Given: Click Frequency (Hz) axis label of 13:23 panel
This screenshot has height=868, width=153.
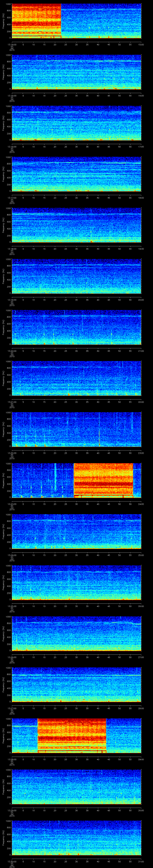Looking at the screenshot, I should coord(3,480).
